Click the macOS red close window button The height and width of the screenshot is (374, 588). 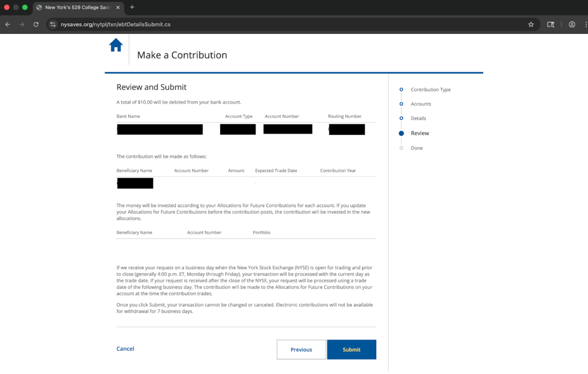coord(7,7)
